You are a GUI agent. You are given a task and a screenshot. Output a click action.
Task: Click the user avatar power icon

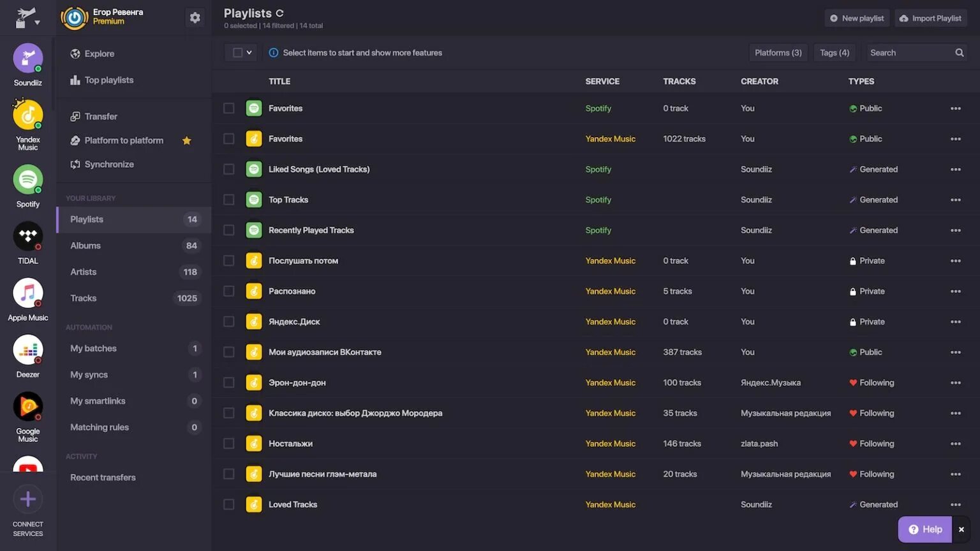click(75, 18)
